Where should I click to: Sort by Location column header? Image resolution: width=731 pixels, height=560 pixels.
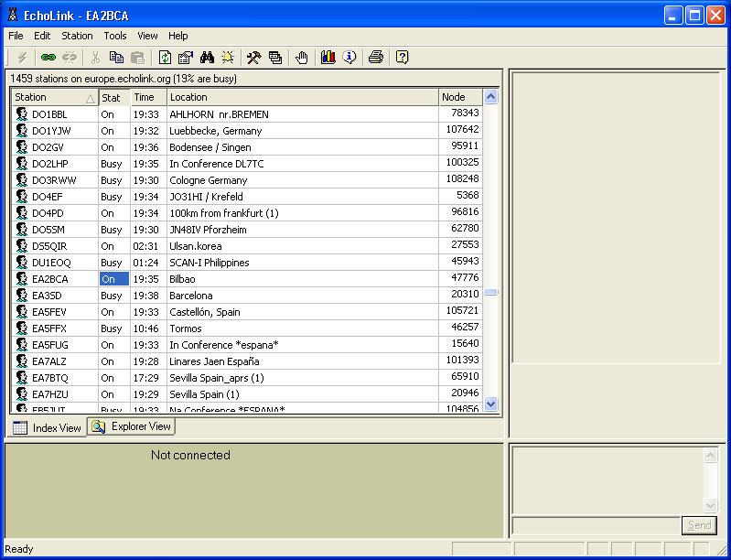pyautogui.click(x=302, y=97)
